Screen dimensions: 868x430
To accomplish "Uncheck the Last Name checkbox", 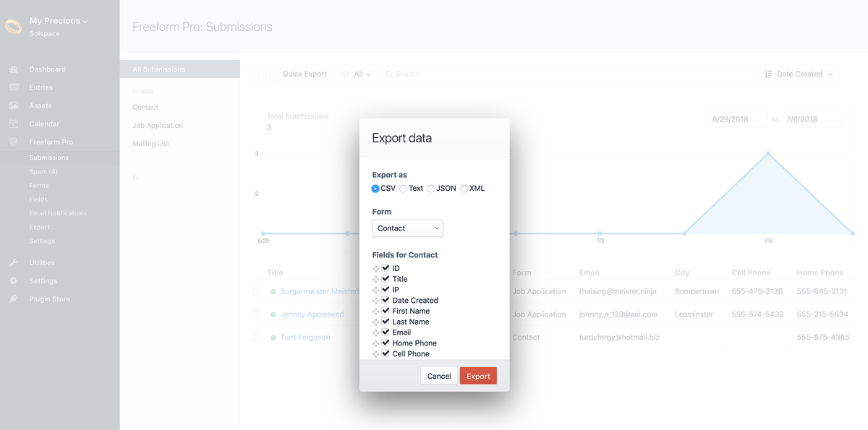I will 386,322.
